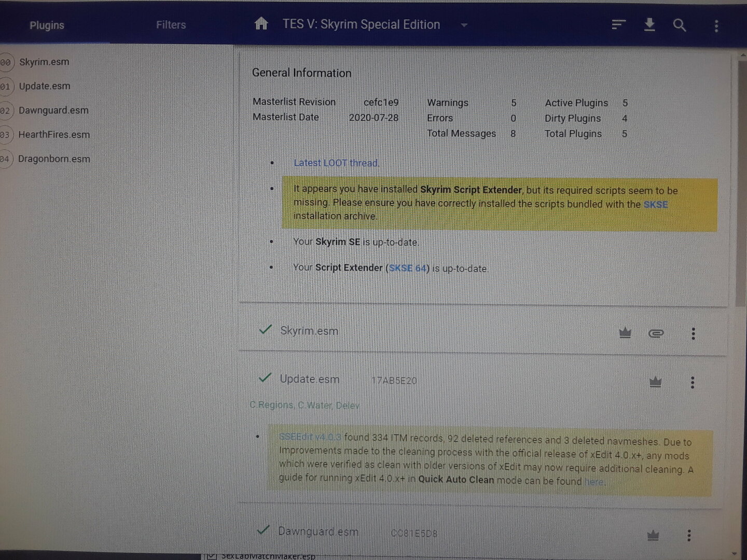Click the Total Messages label
Image resolution: width=747 pixels, height=560 pixels.
point(461,133)
